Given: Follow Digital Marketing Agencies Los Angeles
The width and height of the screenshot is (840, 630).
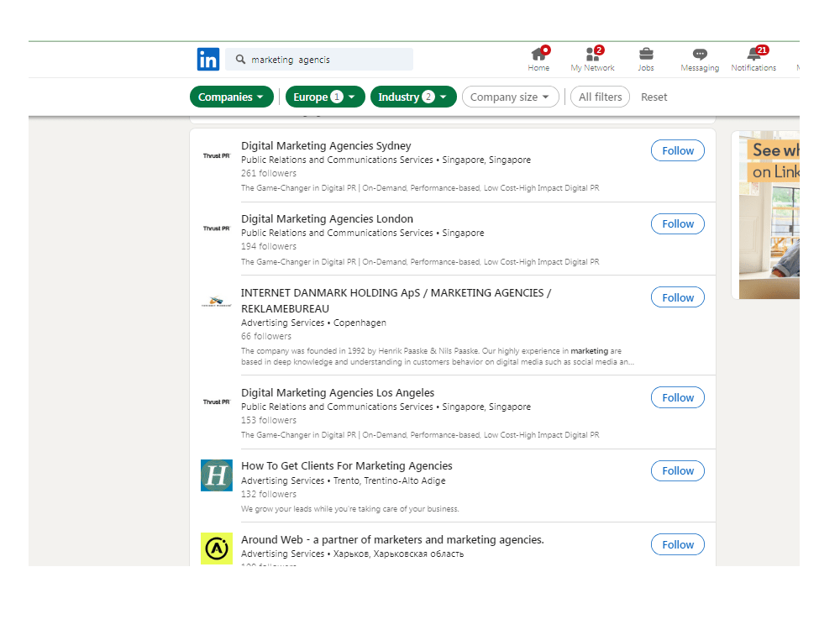Looking at the screenshot, I should [x=678, y=397].
